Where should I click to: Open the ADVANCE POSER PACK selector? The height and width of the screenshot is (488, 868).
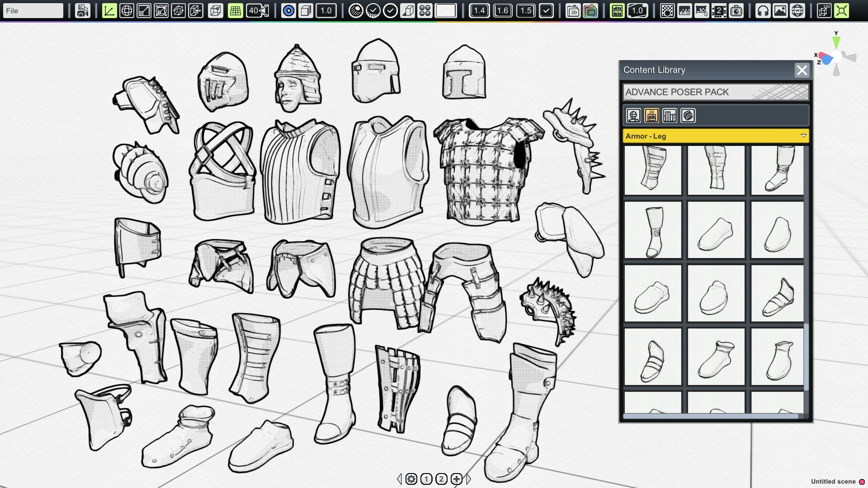(x=716, y=92)
